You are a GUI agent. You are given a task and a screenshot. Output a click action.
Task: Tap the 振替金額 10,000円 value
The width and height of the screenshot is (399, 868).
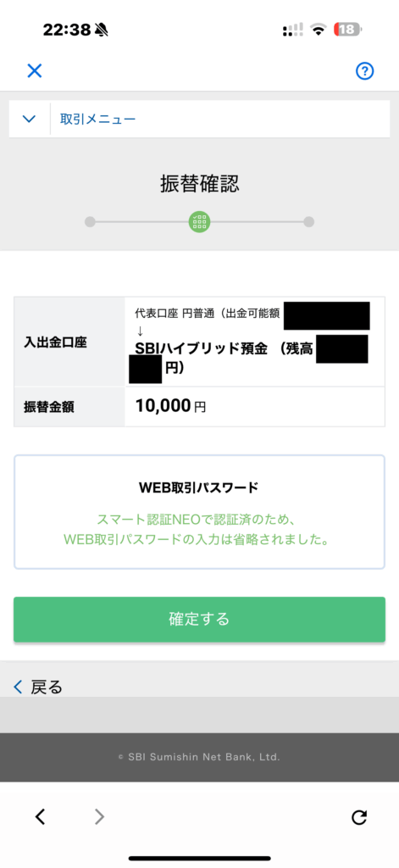click(170, 406)
